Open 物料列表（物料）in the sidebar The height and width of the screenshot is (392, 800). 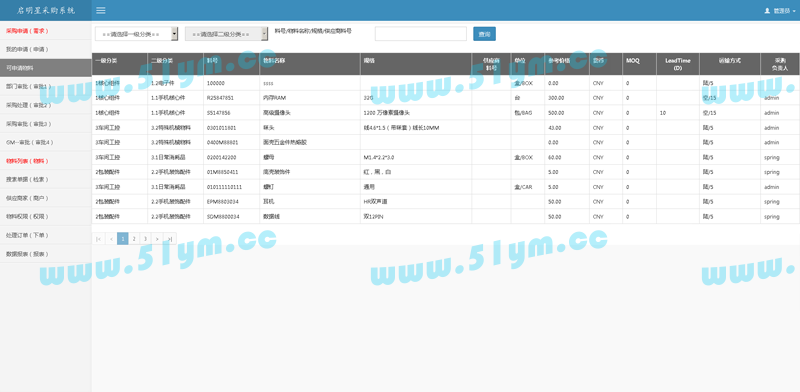(46, 161)
